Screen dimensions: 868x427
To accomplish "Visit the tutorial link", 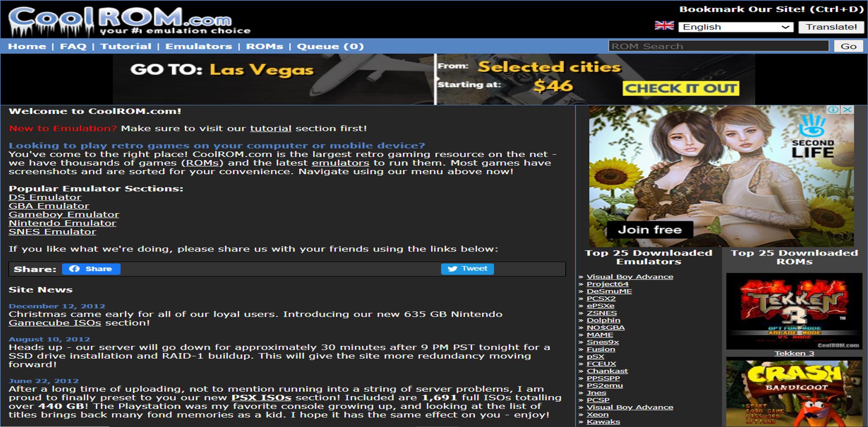I will pos(270,128).
